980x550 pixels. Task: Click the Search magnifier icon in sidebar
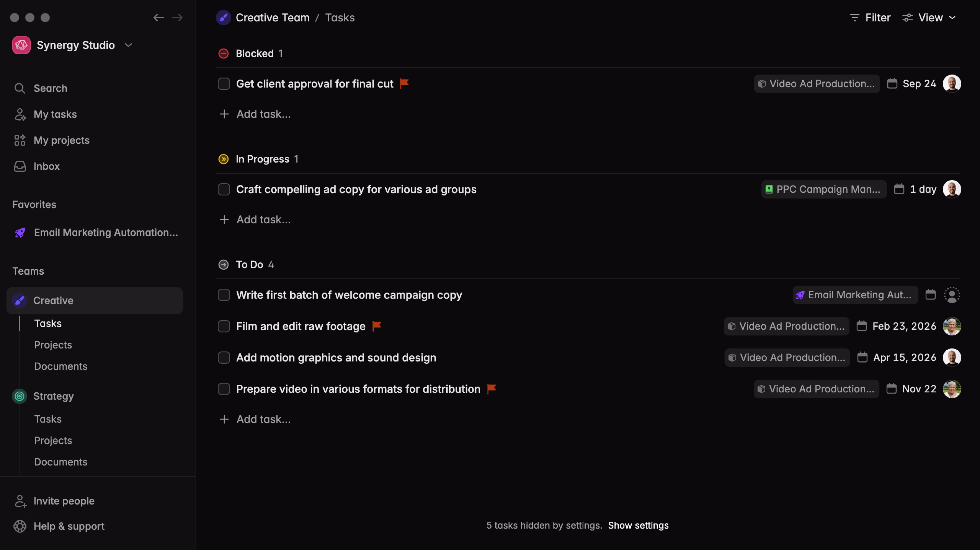tap(20, 88)
